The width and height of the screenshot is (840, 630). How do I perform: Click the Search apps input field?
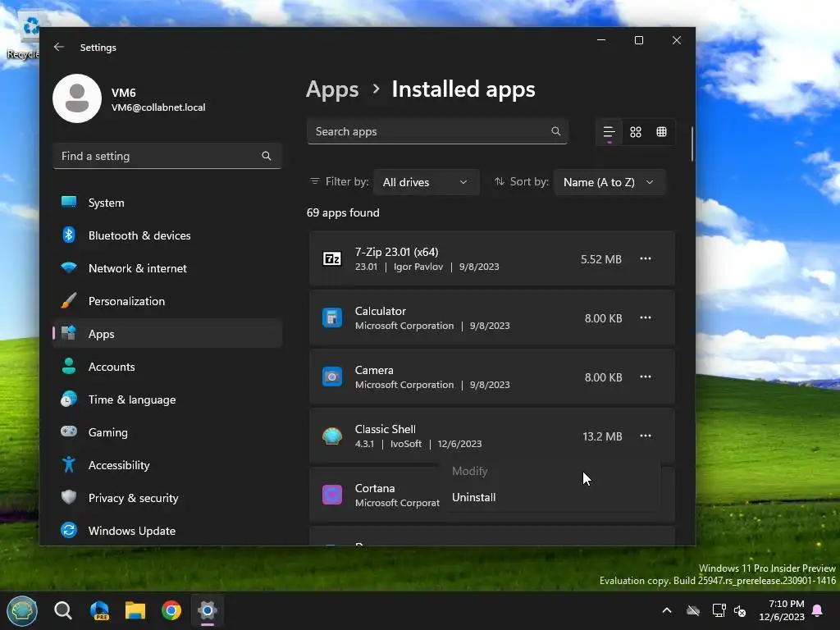click(x=437, y=131)
